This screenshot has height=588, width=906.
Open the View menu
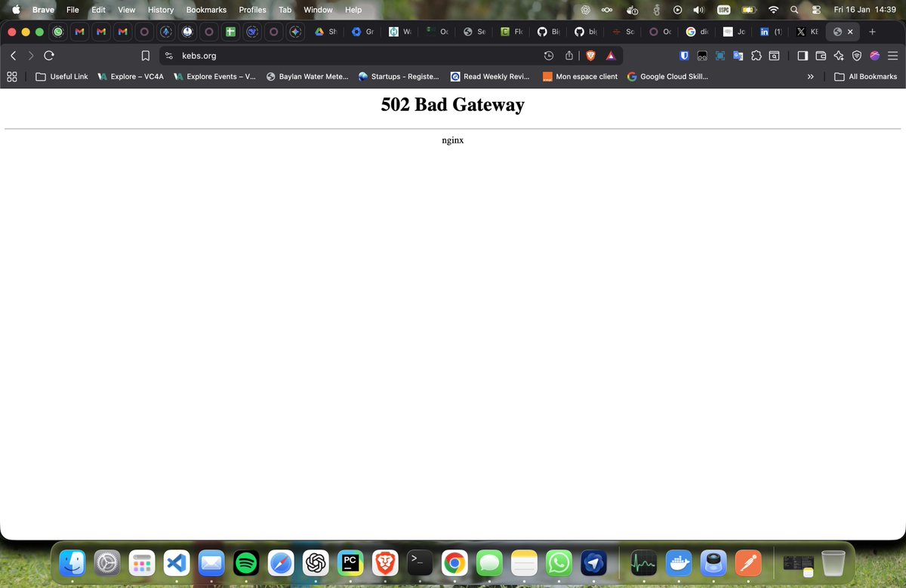tap(127, 10)
